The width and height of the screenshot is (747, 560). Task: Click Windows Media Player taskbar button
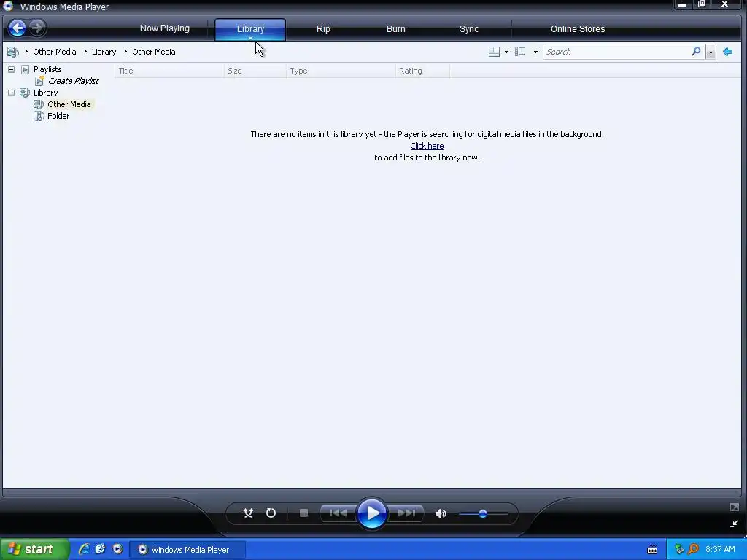click(187, 550)
